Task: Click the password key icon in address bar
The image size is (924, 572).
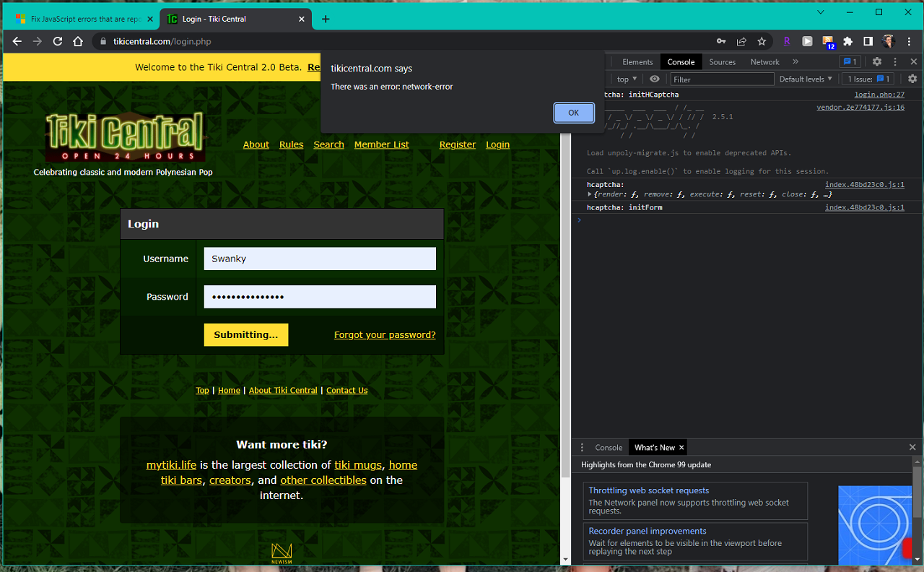Action: point(720,41)
